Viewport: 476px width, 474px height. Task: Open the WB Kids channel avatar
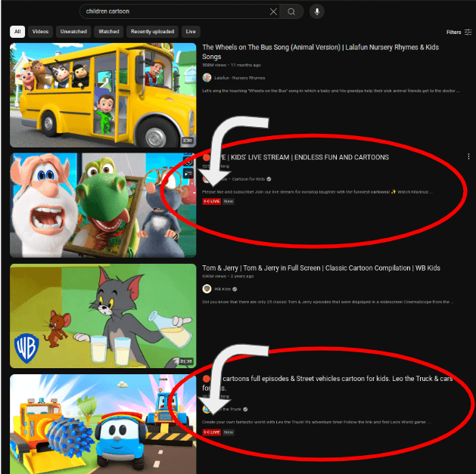(x=207, y=289)
